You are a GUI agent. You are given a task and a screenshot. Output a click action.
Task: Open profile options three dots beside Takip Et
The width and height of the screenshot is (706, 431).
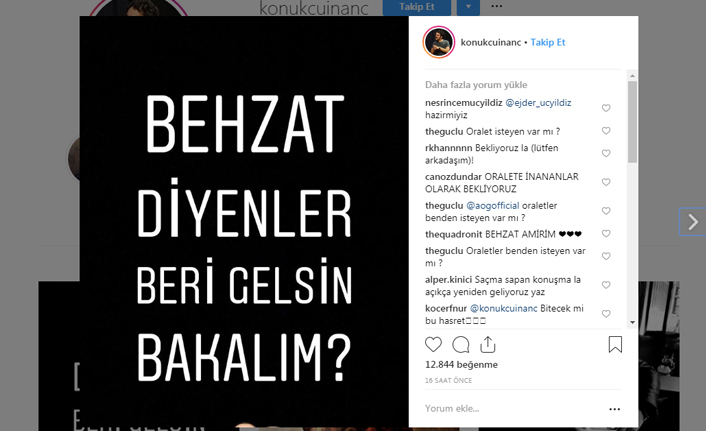(x=497, y=6)
